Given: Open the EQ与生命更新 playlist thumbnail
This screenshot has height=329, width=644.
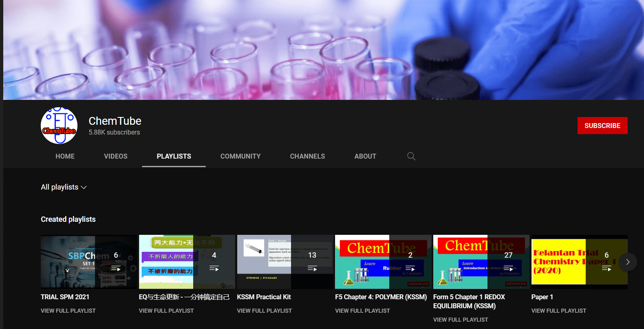Looking at the screenshot, I should (187, 262).
